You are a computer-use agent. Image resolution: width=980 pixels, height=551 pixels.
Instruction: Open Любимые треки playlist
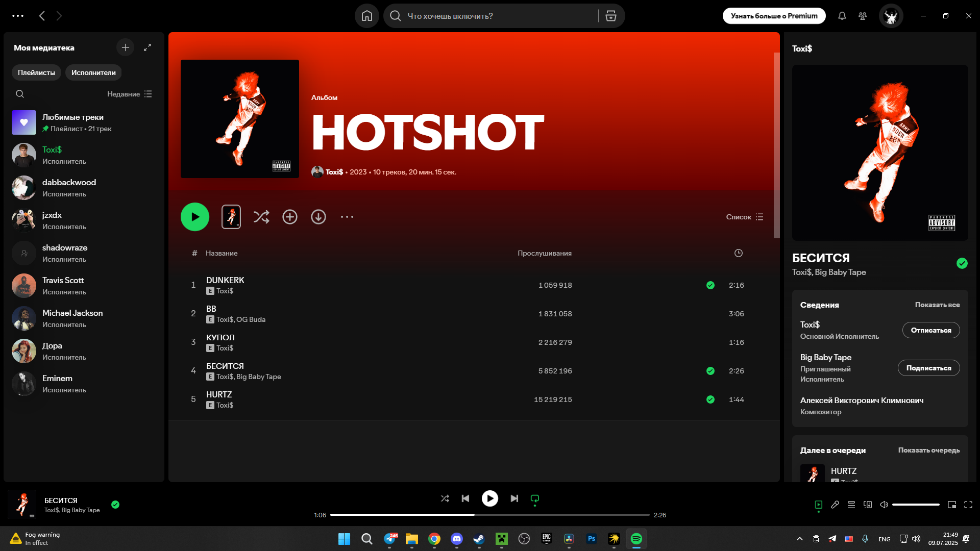tap(84, 122)
